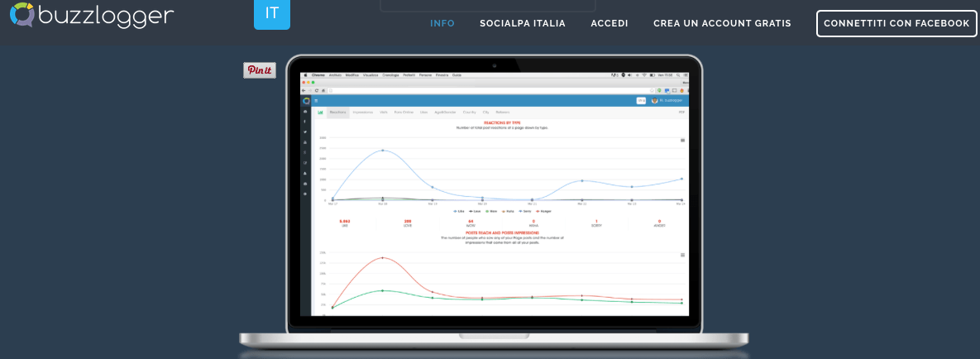
Task: Open the posts reach chart menu icon
Action: (x=682, y=255)
